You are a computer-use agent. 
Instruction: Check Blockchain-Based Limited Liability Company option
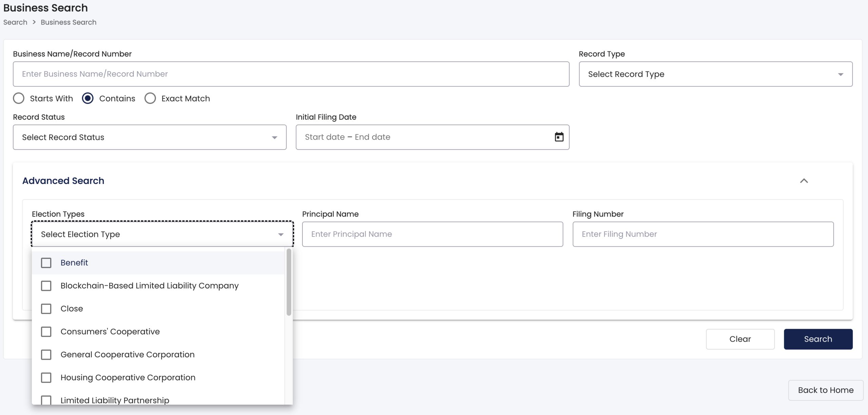tap(46, 286)
